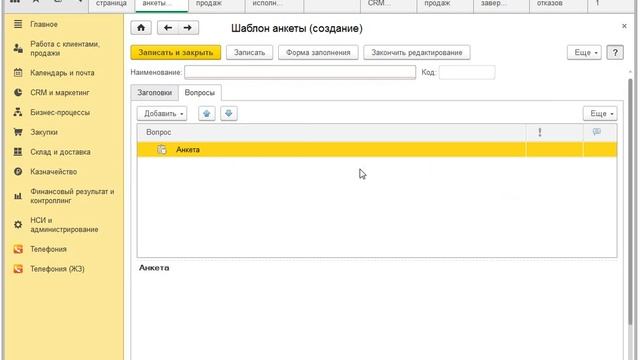Open Работа с клиентами, продажи section
The image size is (640, 360).
[64, 49]
